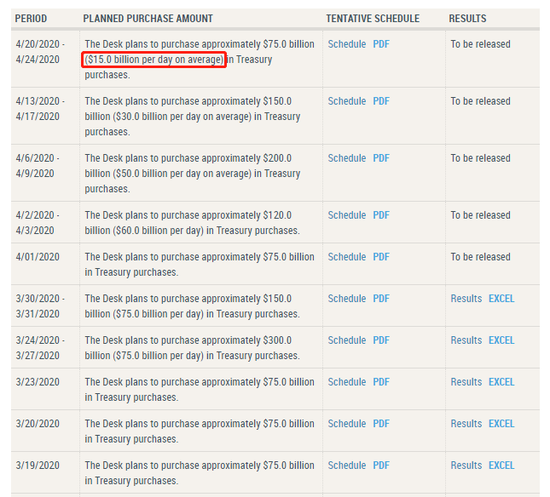Open PDF for 4/2/2020 - 4/3/2020 period
This screenshot has width=550, height=497.
(381, 215)
